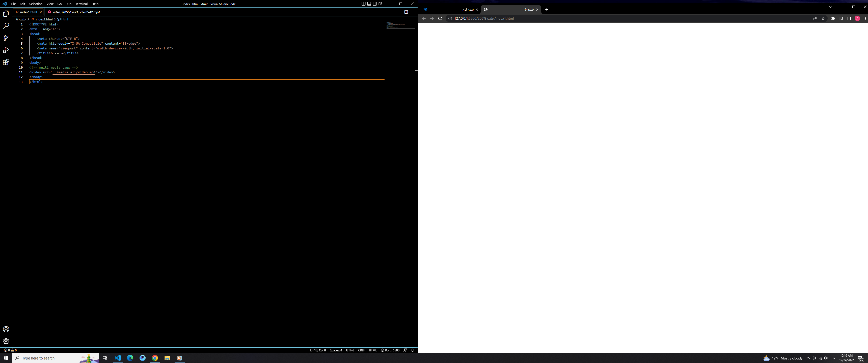The image size is (868, 363).
Task: Change UTF-8 file encoding
Action: 350,350
